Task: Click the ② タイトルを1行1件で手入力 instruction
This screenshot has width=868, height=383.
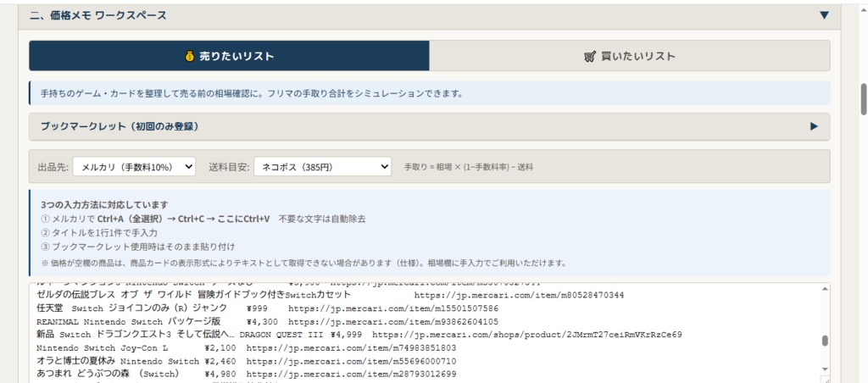Action: click(x=99, y=233)
